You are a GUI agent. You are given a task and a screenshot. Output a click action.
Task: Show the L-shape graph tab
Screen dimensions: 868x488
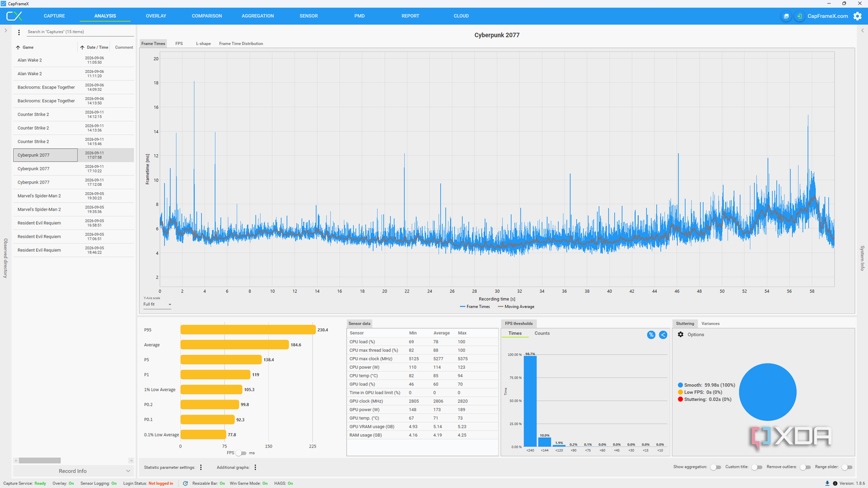click(203, 43)
